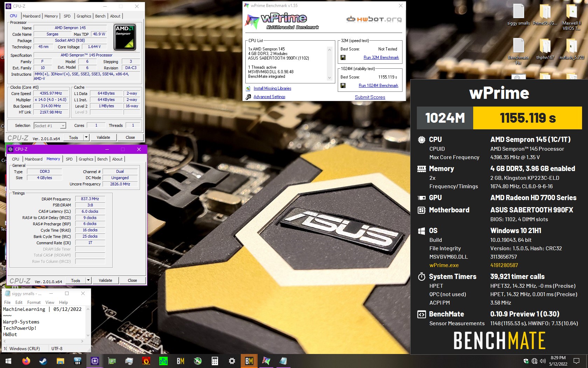
Task: Click Validate in upper CPU-Z window
Action: [x=103, y=137]
